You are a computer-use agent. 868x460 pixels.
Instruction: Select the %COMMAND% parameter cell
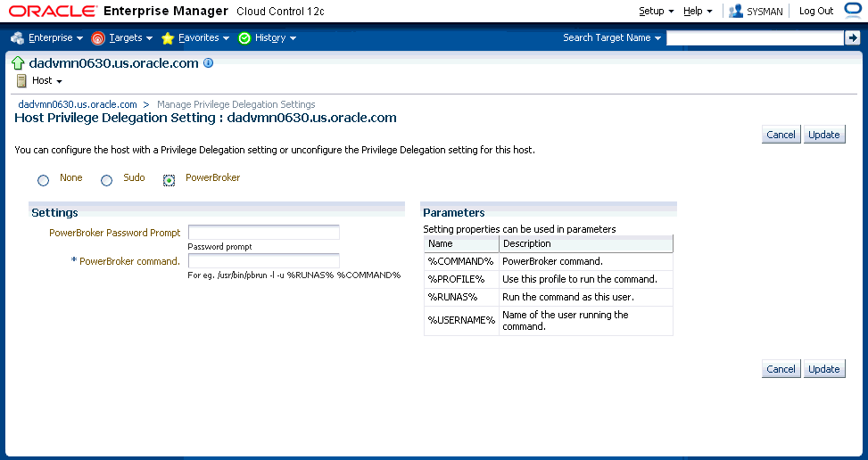click(462, 261)
